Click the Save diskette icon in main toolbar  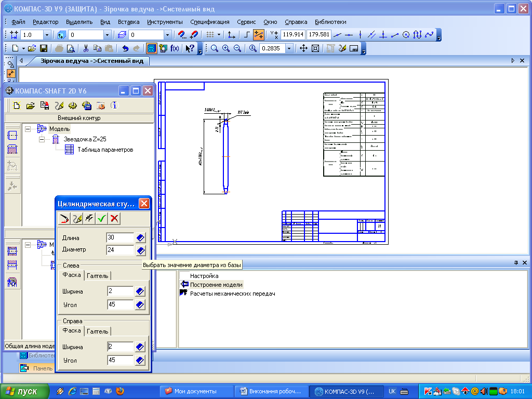coord(44,48)
